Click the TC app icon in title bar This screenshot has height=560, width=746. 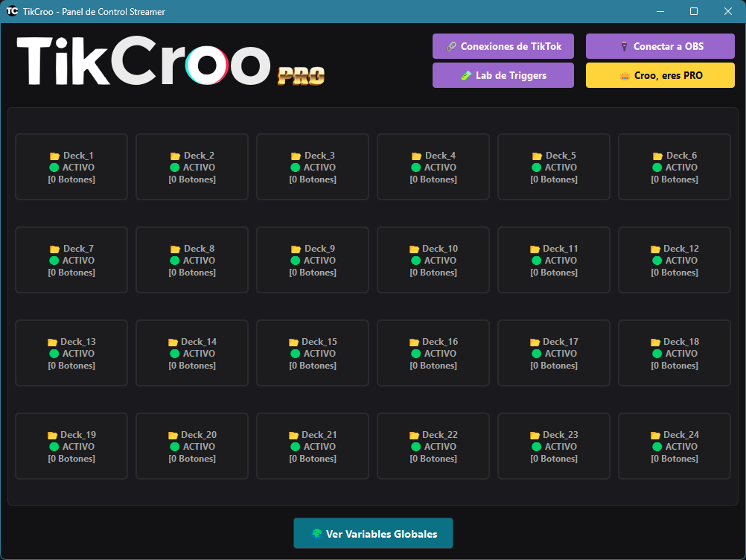click(12, 11)
